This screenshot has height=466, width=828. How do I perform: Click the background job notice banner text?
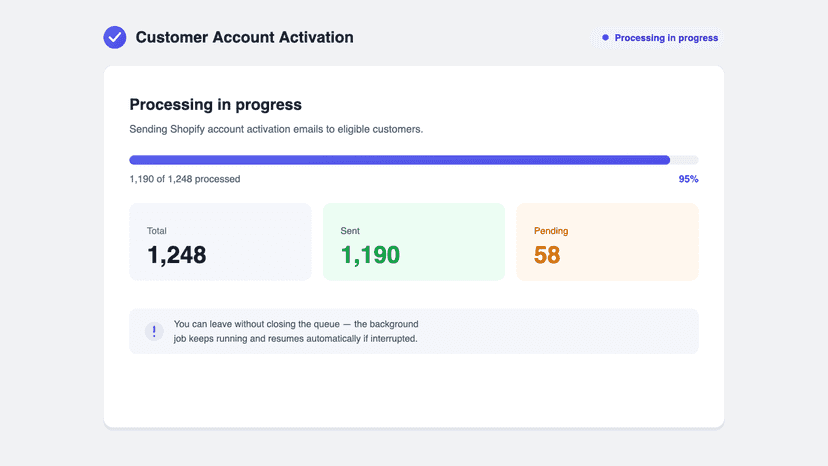(296, 331)
